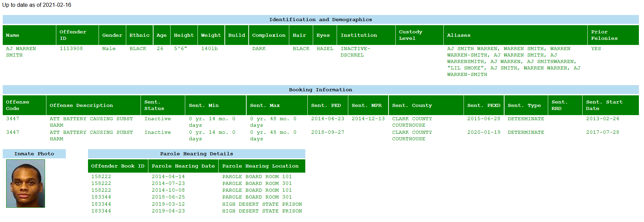
Task: Select the Offense Description column header
Action: 81,105
